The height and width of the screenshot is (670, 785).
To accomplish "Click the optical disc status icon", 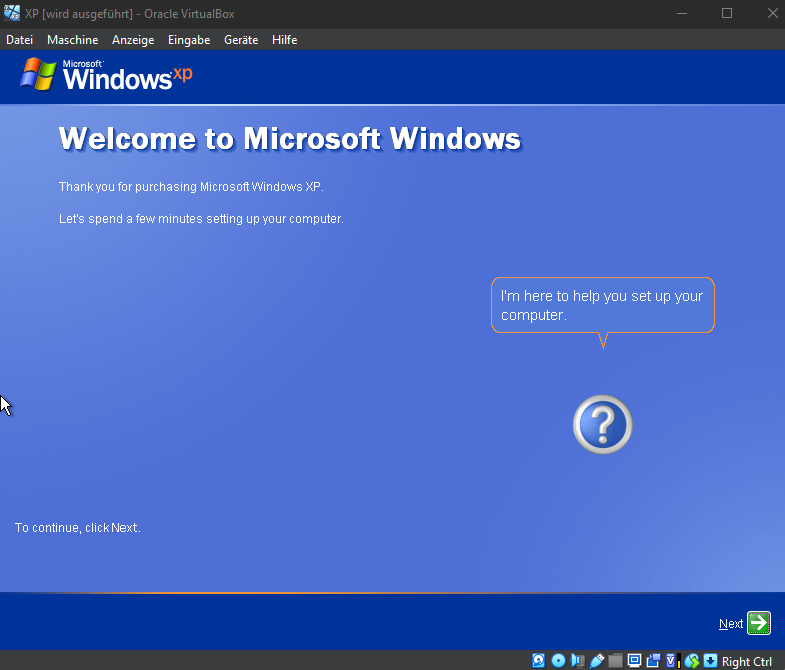I will coord(558,660).
